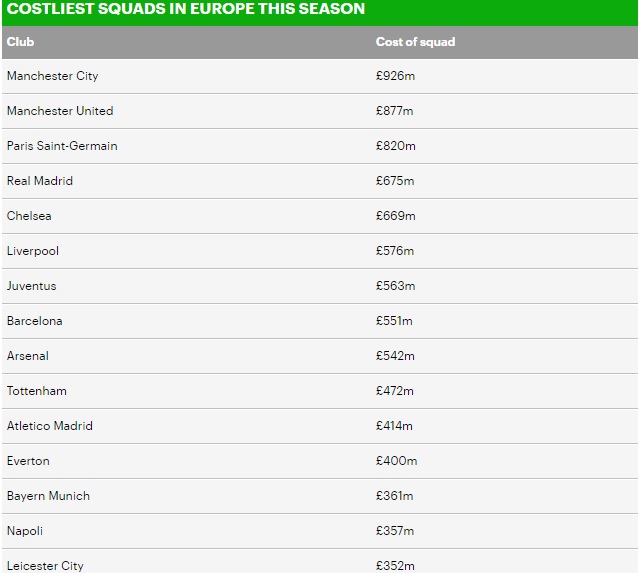Viewport: 642px width, 573px height.
Task: Select the Chelsea row
Action: pyautogui.click(x=320, y=216)
